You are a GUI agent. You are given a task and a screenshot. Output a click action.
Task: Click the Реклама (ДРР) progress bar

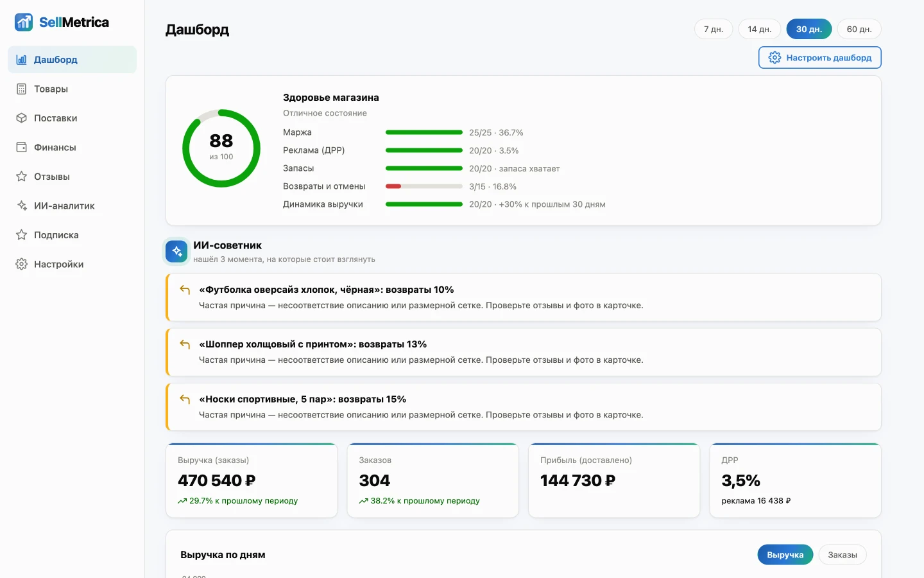coord(424,150)
